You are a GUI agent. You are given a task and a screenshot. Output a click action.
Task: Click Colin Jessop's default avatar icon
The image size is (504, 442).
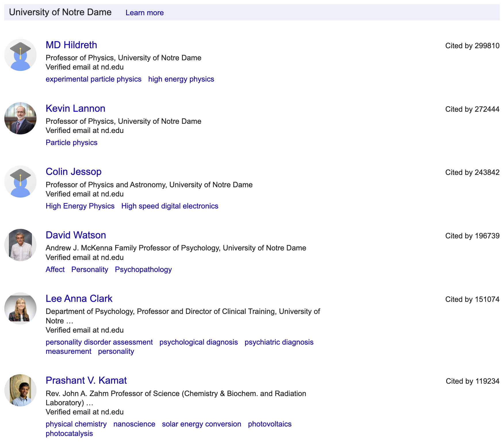(x=20, y=182)
